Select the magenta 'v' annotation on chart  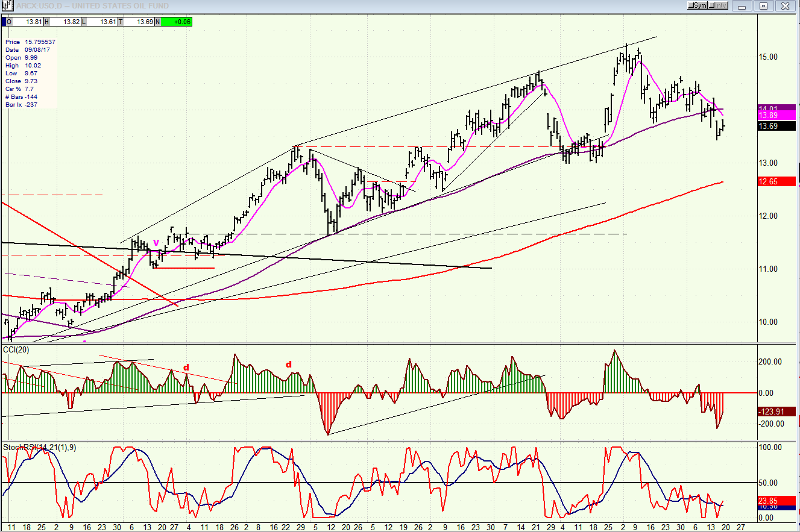156,242
